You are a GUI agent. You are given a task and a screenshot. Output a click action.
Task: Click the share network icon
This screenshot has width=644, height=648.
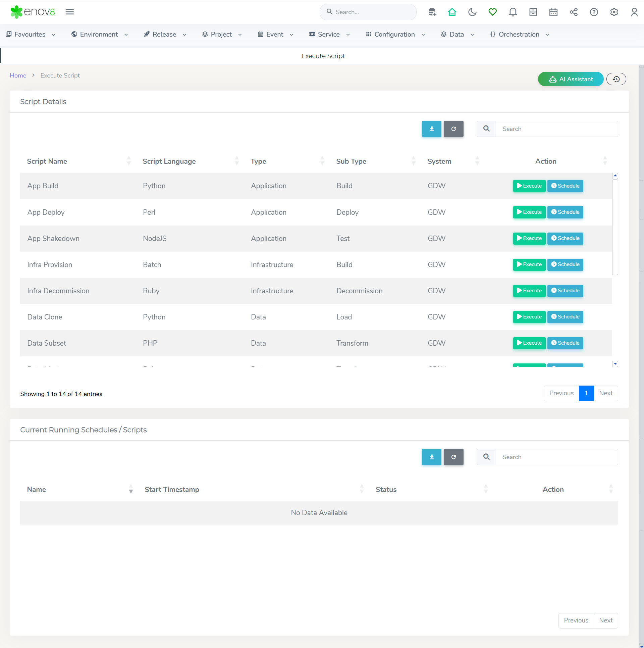(574, 12)
